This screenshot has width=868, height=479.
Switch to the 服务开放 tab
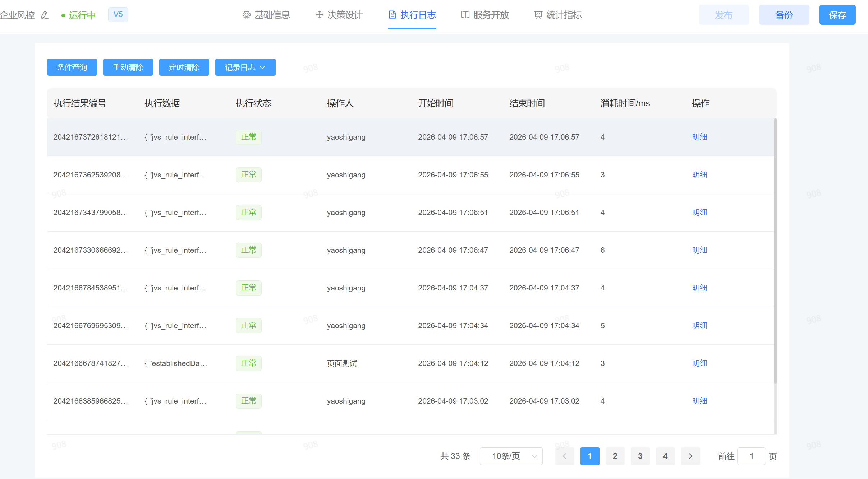click(x=491, y=15)
